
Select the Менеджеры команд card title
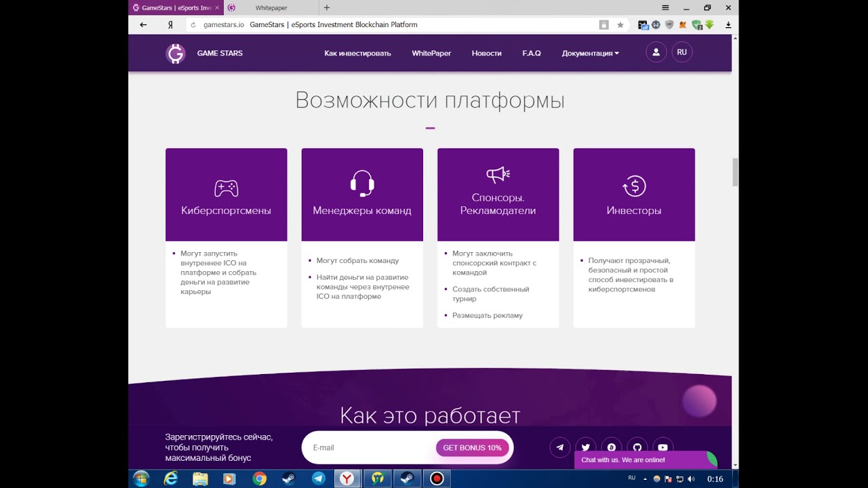362,211
